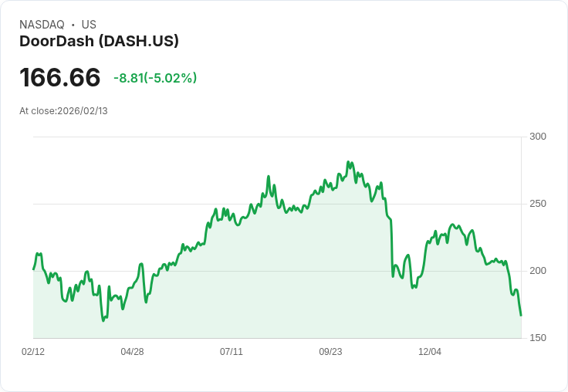Click the chart line's highest peak near 09/23
Viewport: 568px width, 392px height.
[348, 162]
